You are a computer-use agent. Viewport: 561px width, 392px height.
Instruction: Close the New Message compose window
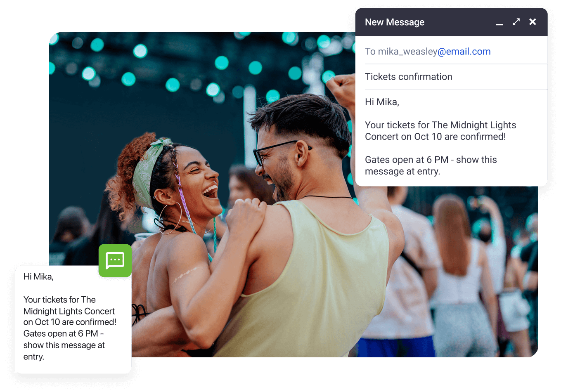coord(533,22)
